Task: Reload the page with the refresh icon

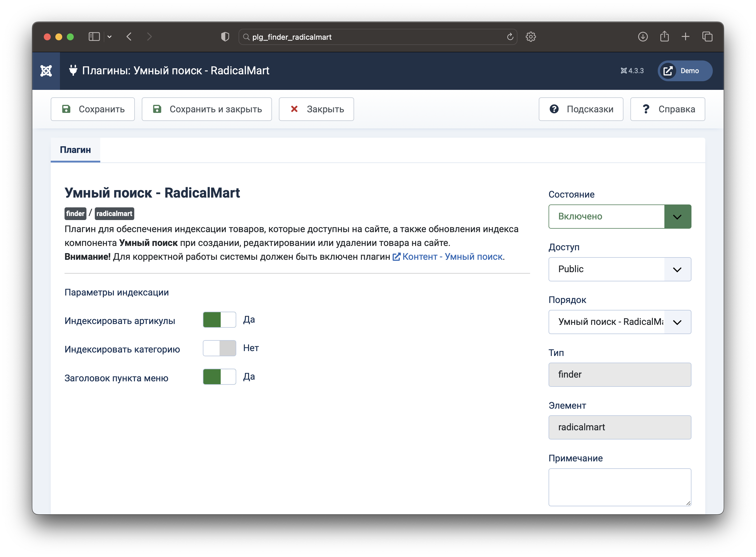Action: coord(510,37)
